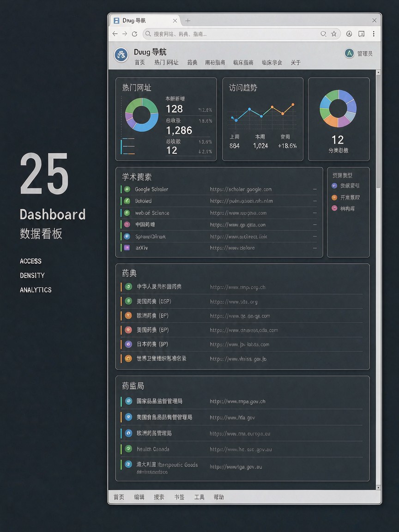Click the blue icon beside 欧洲药品管理局
Image resolution: width=399 pixels, height=532 pixels.
[128, 433]
